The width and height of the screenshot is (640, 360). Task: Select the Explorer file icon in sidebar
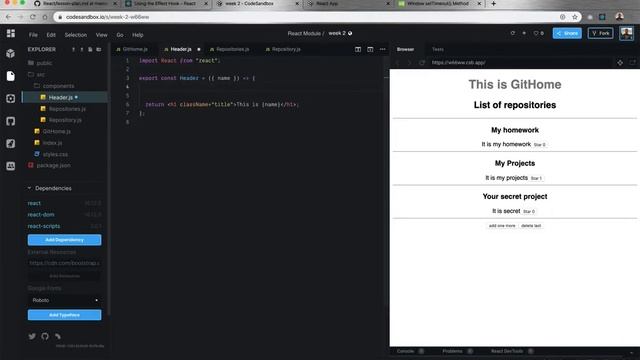[11, 76]
